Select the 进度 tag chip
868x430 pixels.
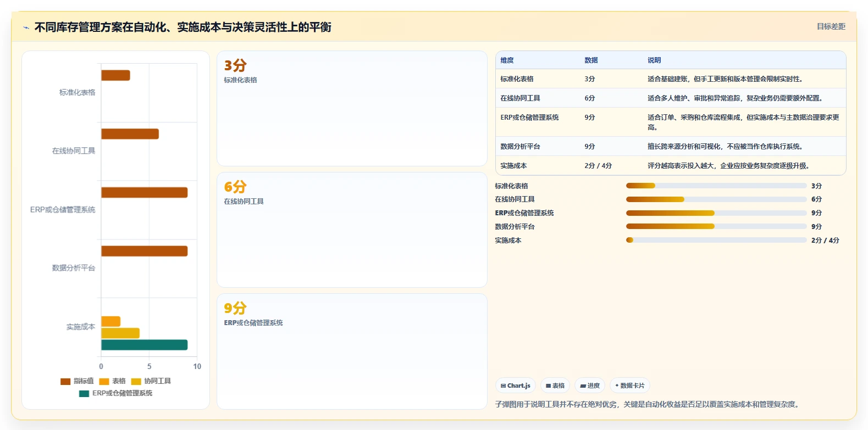590,386
